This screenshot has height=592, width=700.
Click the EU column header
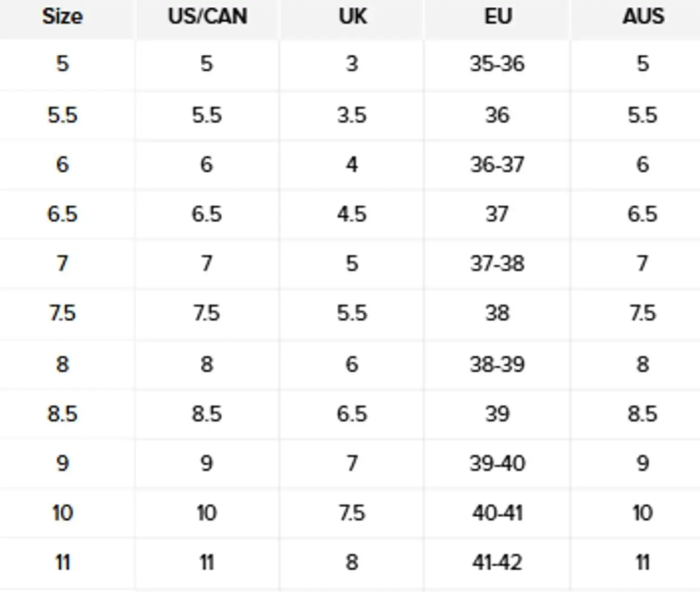click(498, 16)
